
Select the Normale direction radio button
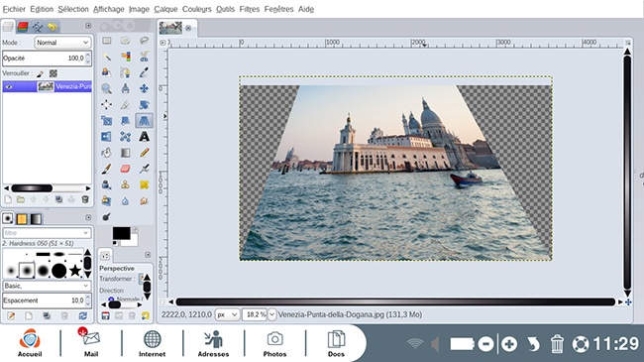click(111, 300)
